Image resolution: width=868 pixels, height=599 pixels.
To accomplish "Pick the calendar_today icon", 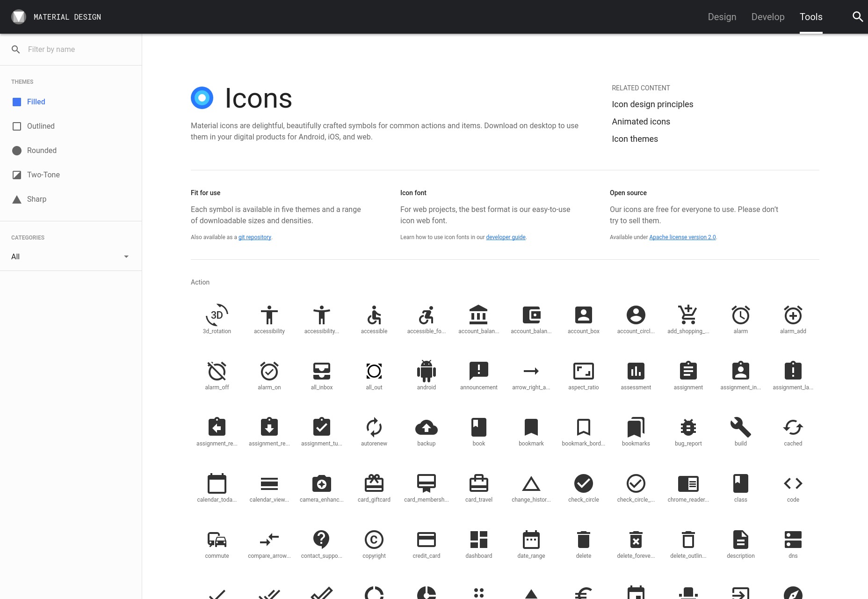I will (217, 483).
